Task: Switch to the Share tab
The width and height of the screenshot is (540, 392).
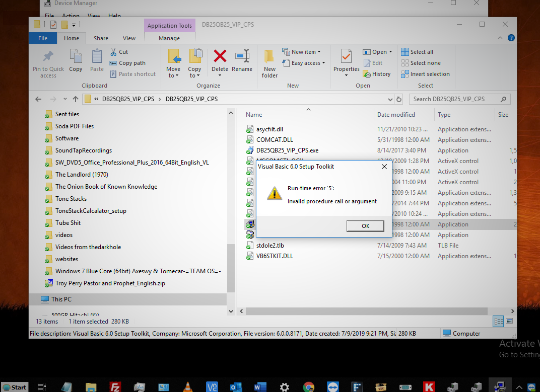Action: (101, 38)
